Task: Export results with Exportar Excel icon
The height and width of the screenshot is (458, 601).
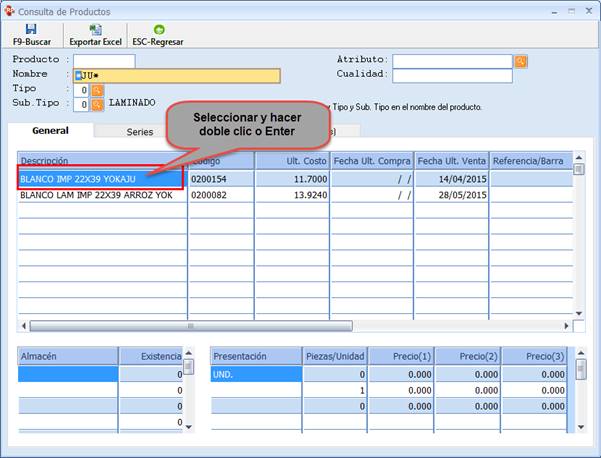Action: [x=95, y=30]
